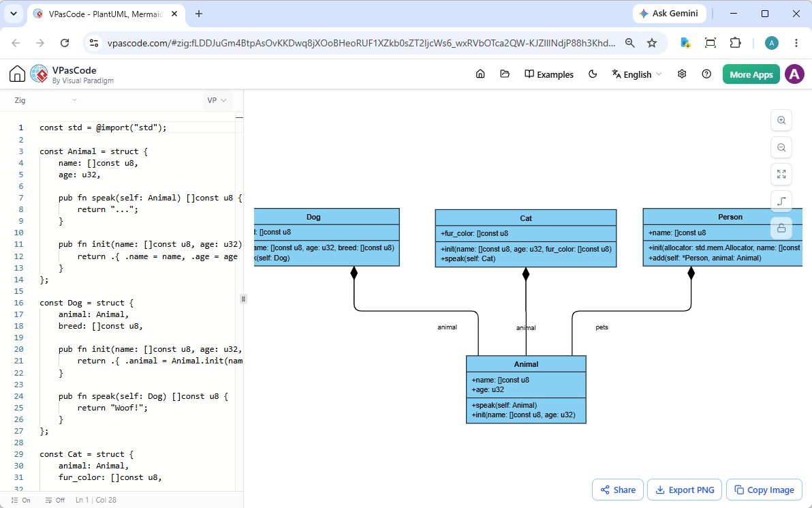Open browser zoom magnifier in address bar
Viewport: 812px width, 508px height.
coord(629,43)
